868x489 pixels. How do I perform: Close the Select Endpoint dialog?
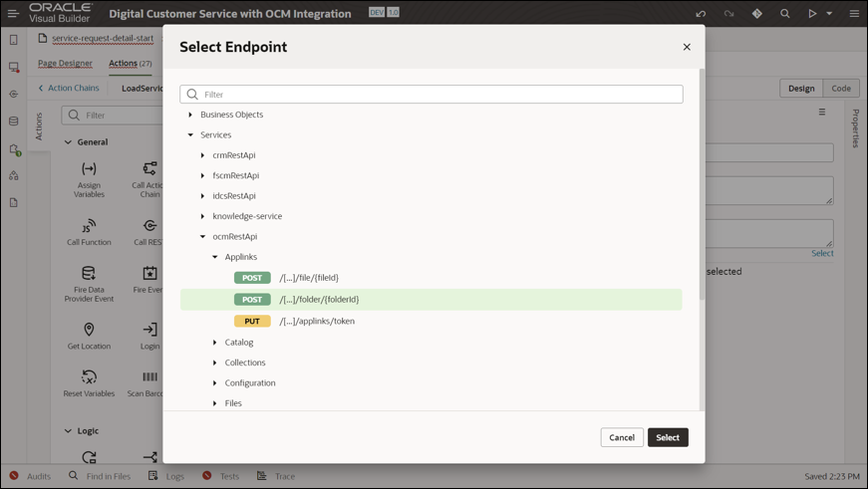(687, 47)
